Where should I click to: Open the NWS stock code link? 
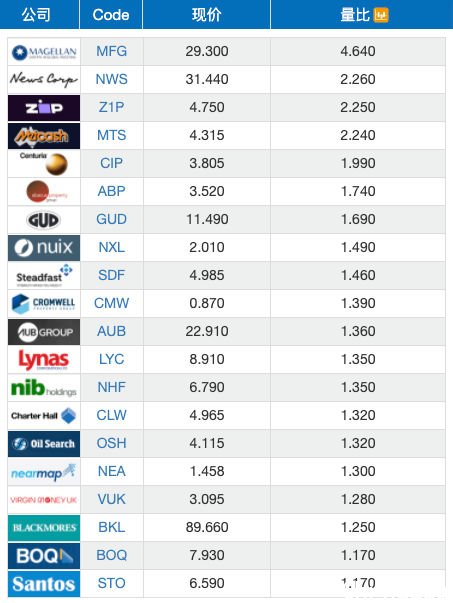point(112,79)
